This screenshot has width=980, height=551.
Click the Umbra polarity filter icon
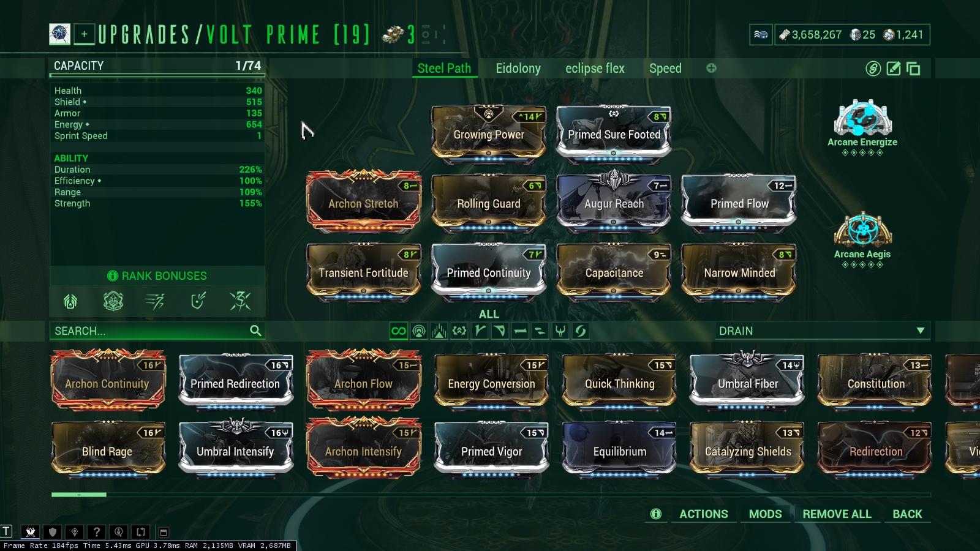pos(560,331)
